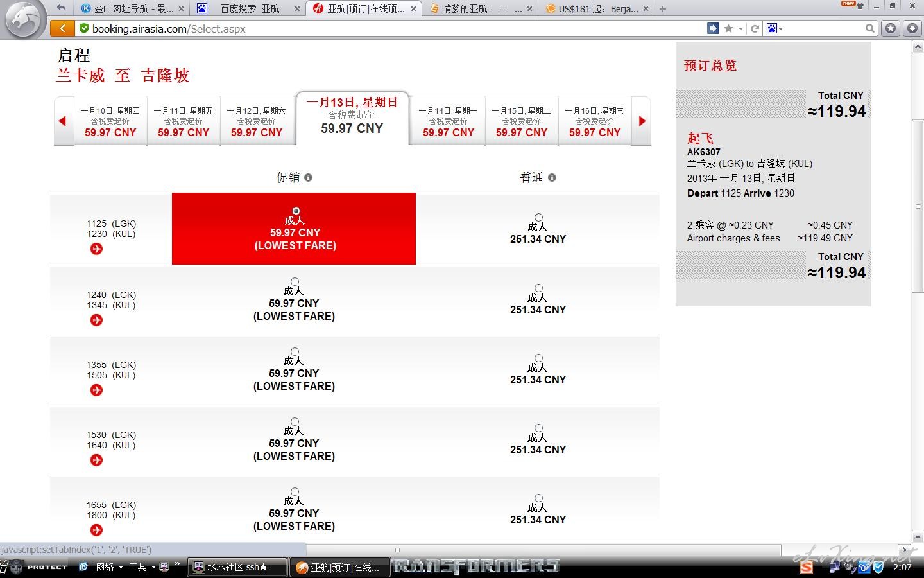
Task: Select the 一月10日 星期四 date tab
Action: (x=110, y=121)
